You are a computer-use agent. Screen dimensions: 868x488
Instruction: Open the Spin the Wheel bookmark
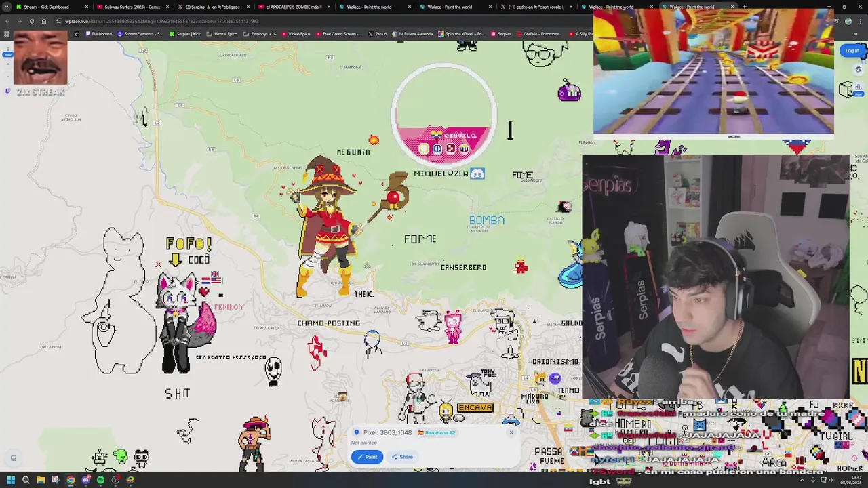pos(461,34)
